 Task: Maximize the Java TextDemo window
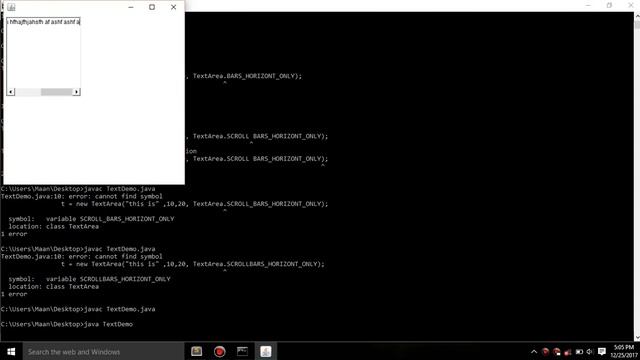click(152, 7)
